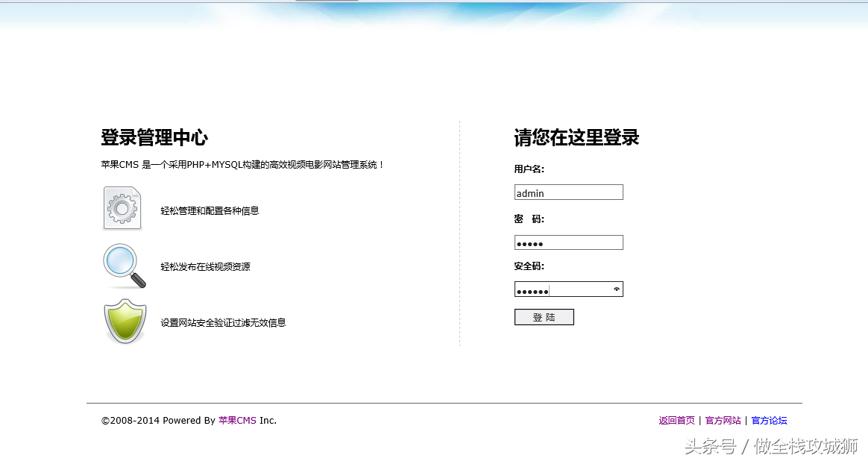Open the 官方论坛 forum link
868x461 pixels.
[x=769, y=420]
